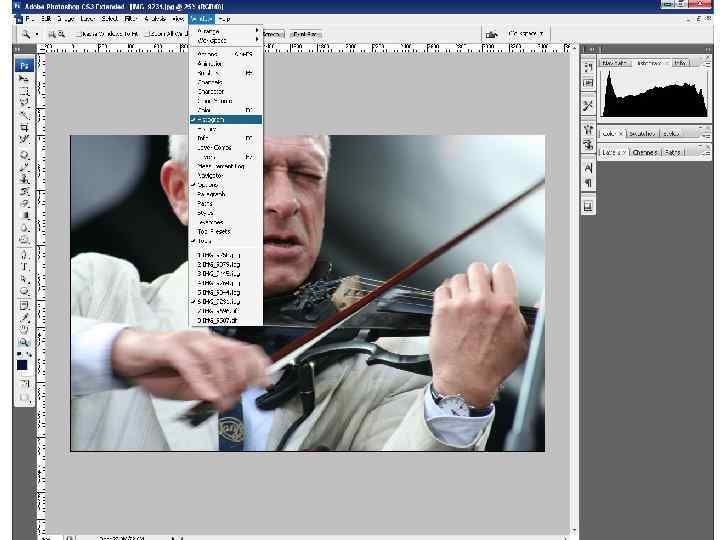Image resolution: width=720 pixels, height=540 pixels.
Task: Choose Layers from the Window menu
Action: tap(226, 157)
